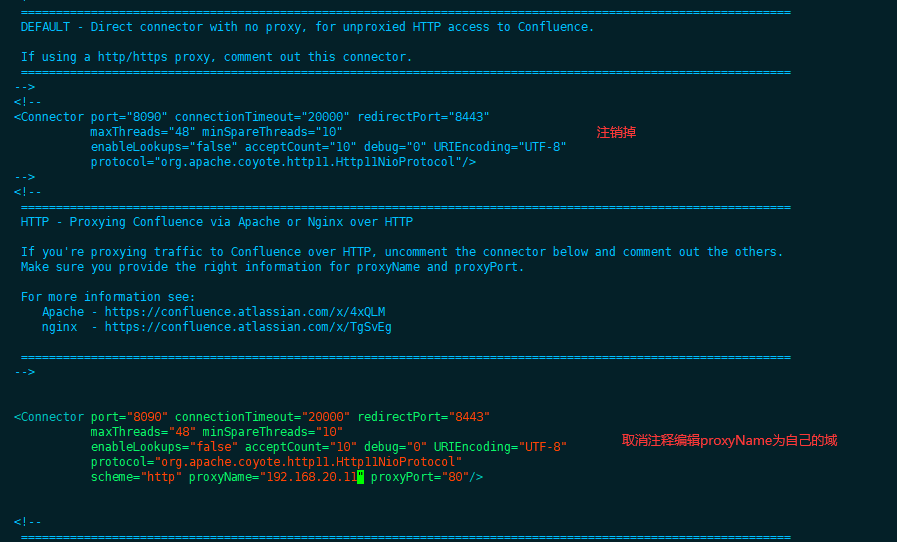Click the protocol line of the commented-out Connector
Viewport: 897px width, 542px height.
pos(283,162)
